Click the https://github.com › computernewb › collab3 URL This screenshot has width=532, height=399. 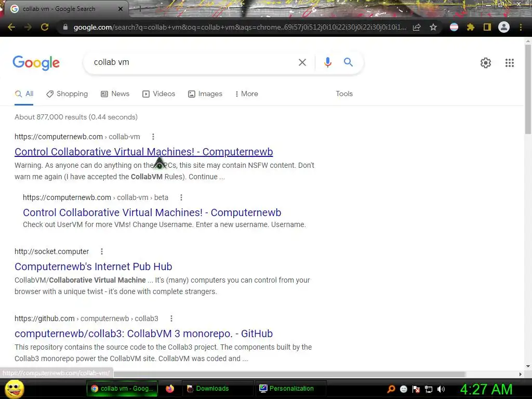pyautogui.click(x=86, y=318)
